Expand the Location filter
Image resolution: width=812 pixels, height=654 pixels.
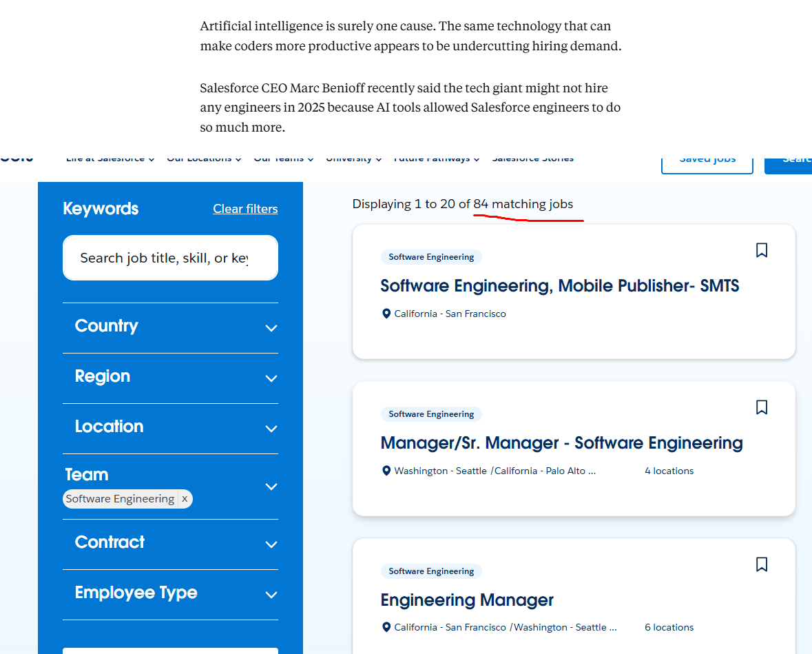[x=271, y=429]
